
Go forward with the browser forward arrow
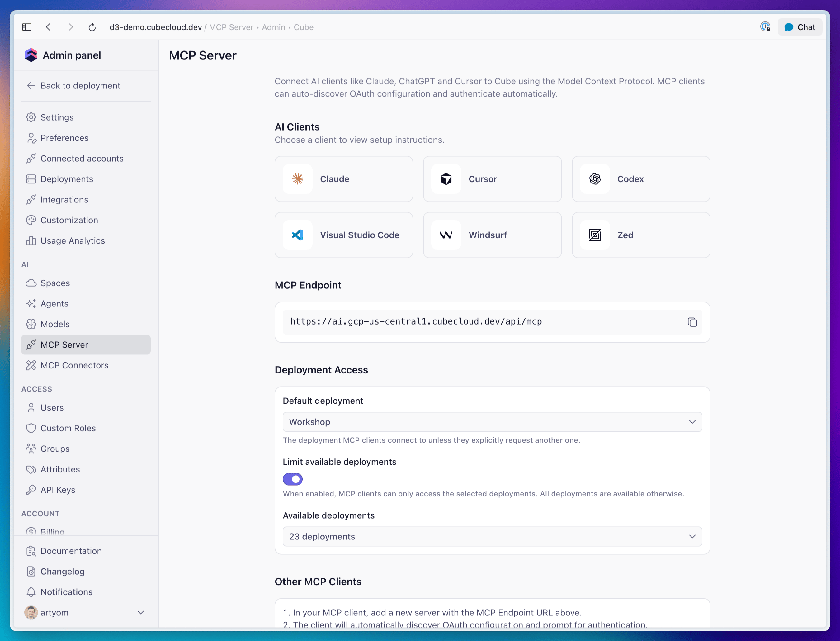tap(71, 27)
